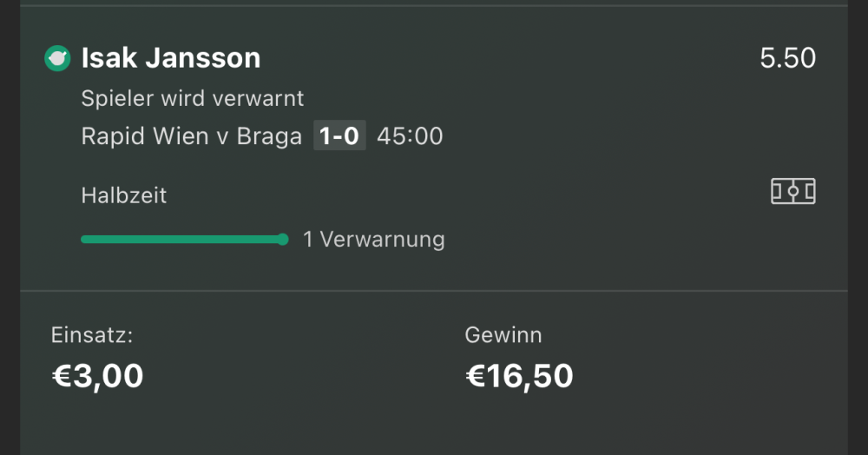Click the 1-0 score badge
The image size is (868, 455).
pyautogui.click(x=339, y=136)
